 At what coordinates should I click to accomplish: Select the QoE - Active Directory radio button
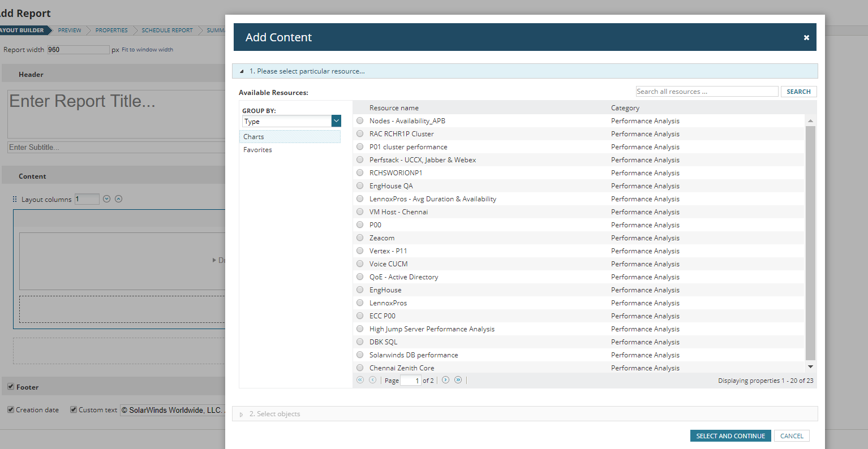tap(360, 277)
